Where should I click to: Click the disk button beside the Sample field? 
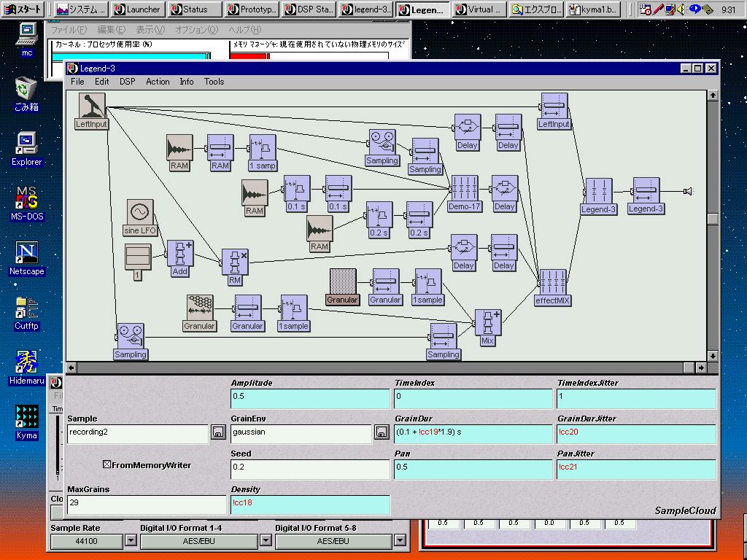click(x=218, y=432)
